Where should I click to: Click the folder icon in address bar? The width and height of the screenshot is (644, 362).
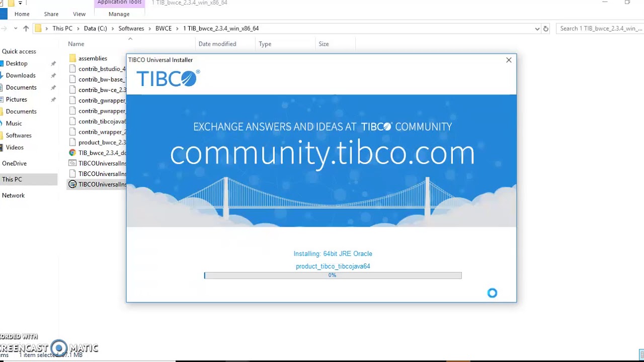click(x=38, y=29)
